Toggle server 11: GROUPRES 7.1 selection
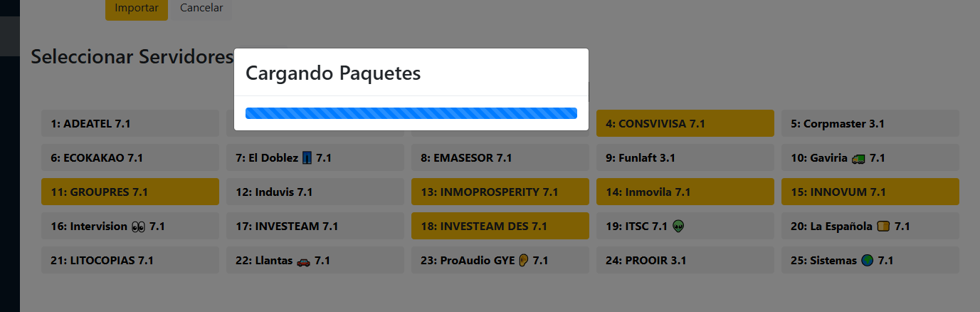Image resolution: width=980 pixels, height=312 pixels. pyautogui.click(x=130, y=192)
